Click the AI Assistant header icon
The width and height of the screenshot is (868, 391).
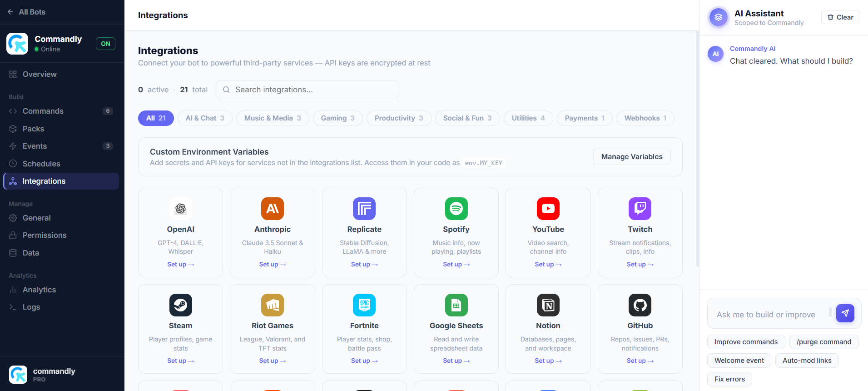[718, 17]
